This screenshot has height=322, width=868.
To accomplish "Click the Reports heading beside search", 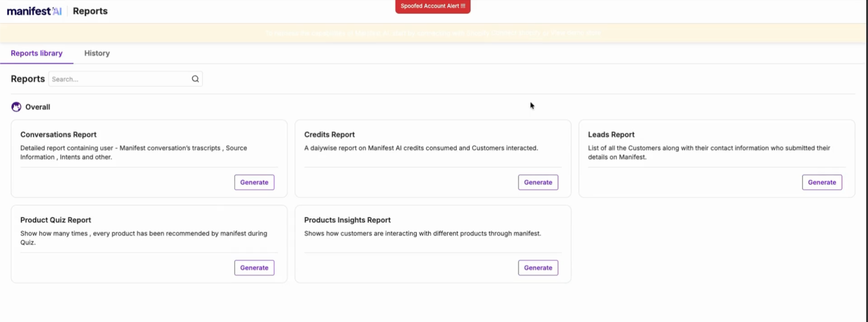I will coord(28,79).
